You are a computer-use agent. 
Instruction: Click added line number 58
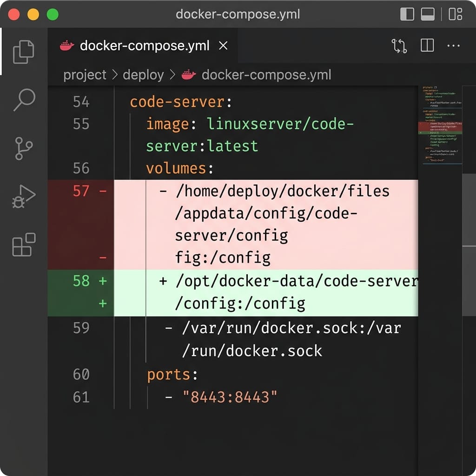81,281
